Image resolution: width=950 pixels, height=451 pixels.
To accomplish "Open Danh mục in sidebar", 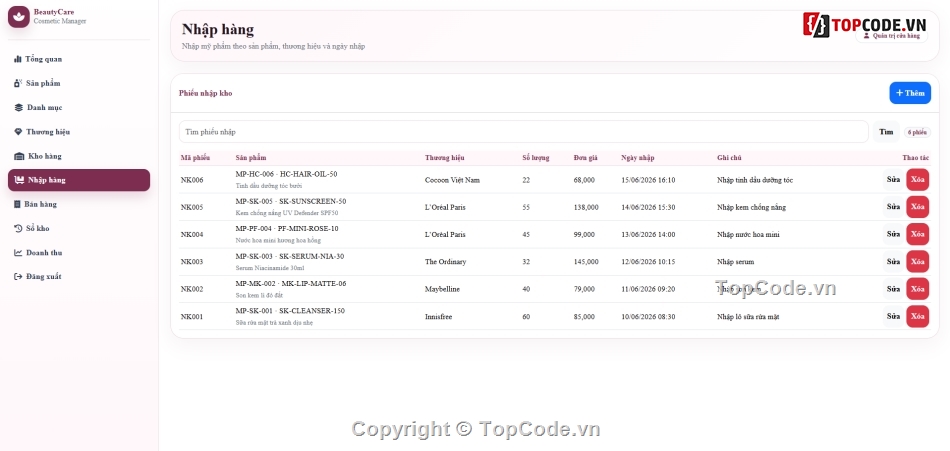I will tap(79, 108).
